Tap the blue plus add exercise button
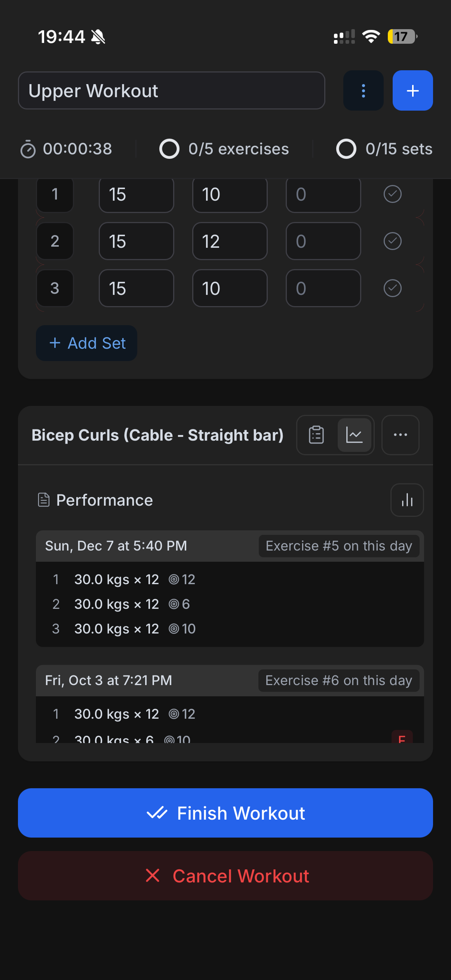The height and width of the screenshot is (980, 451). point(412,90)
